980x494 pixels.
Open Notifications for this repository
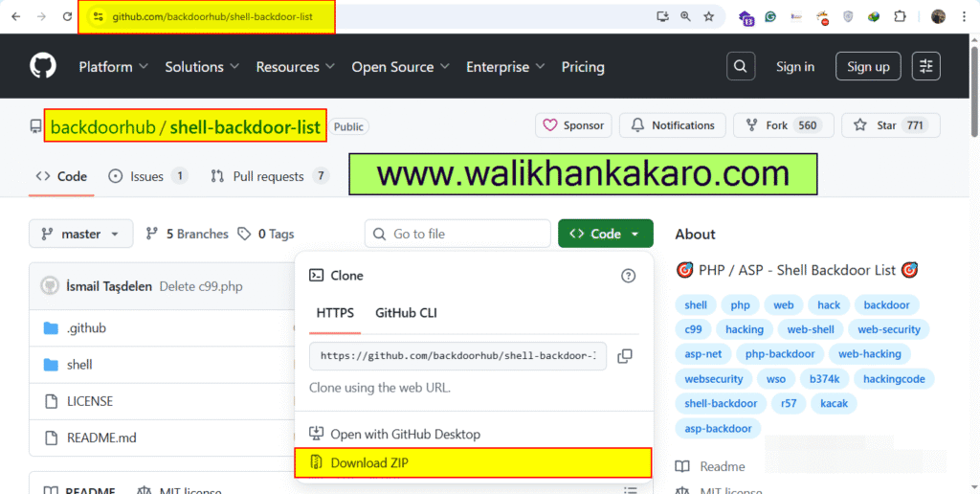click(x=672, y=125)
